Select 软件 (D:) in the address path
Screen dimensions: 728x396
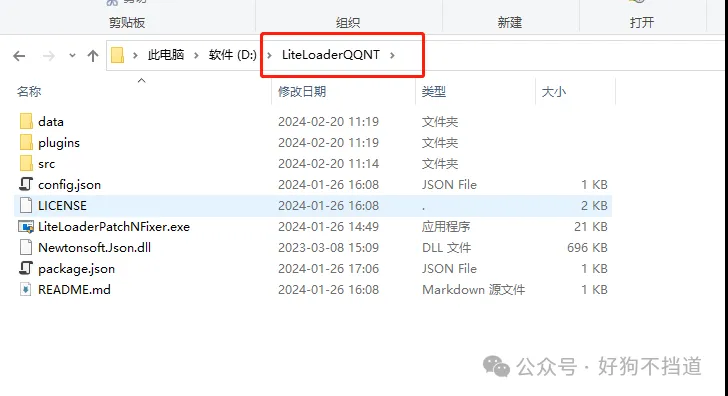point(233,55)
